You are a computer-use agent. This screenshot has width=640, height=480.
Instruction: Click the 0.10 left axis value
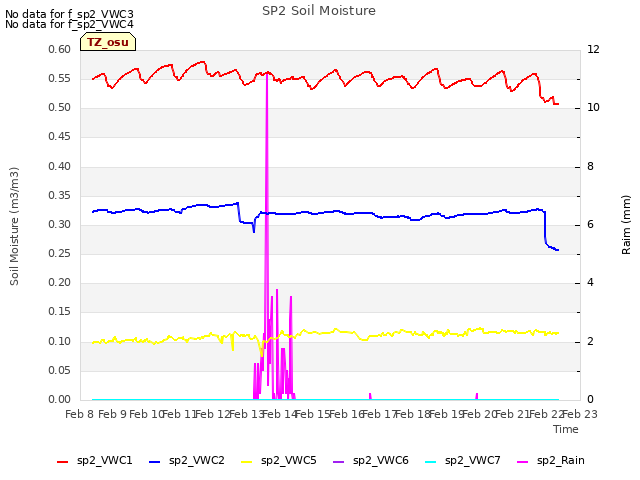(x=60, y=341)
